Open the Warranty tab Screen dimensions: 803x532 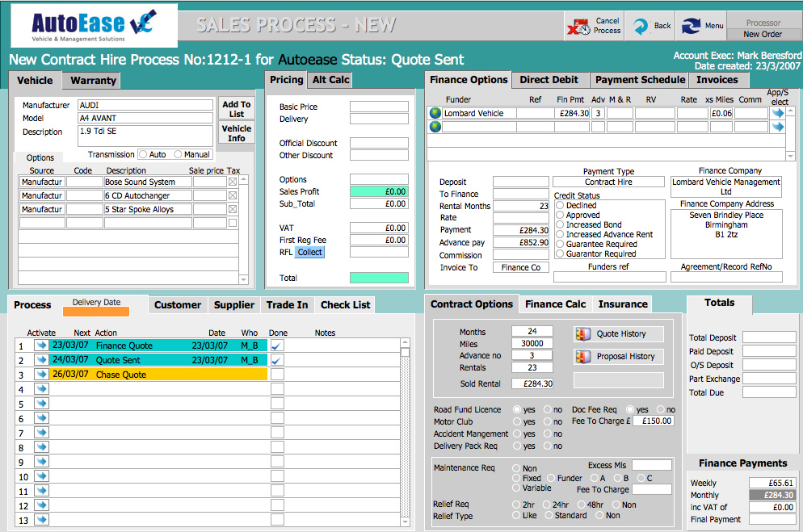[x=93, y=80]
